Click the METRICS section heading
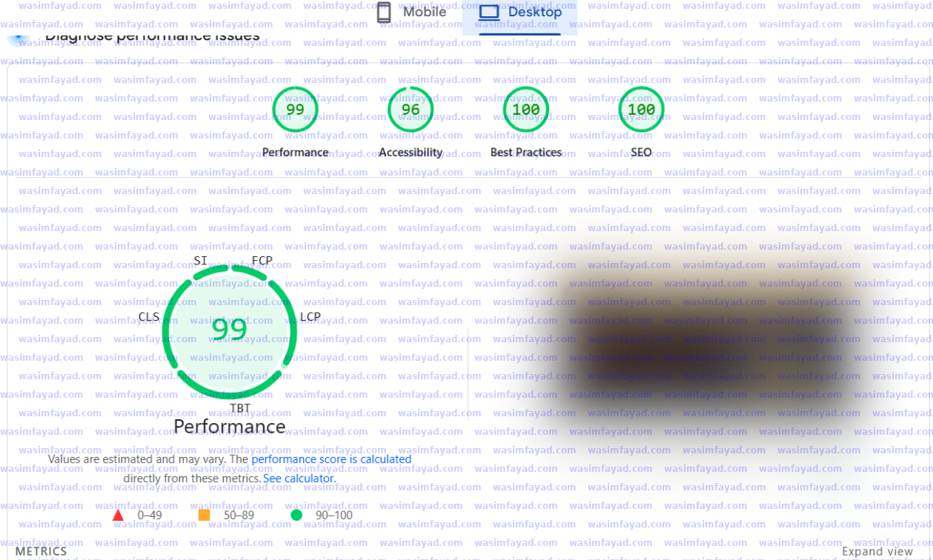Image resolution: width=933 pixels, height=560 pixels. pyautogui.click(x=41, y=552)
